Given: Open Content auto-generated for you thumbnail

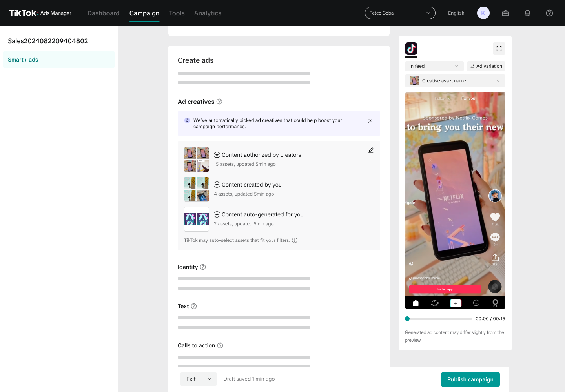Looking at the screenshot, I should (x=197, y=219).
